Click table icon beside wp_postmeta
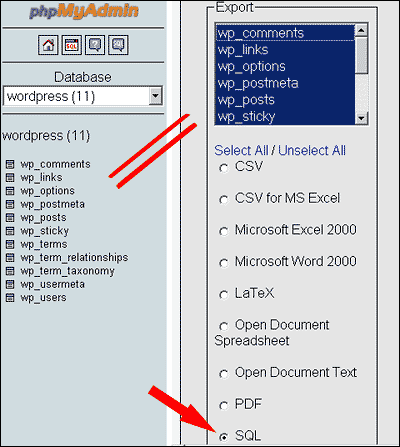Viewport: 400px width, 447px height. pos(10,204)
